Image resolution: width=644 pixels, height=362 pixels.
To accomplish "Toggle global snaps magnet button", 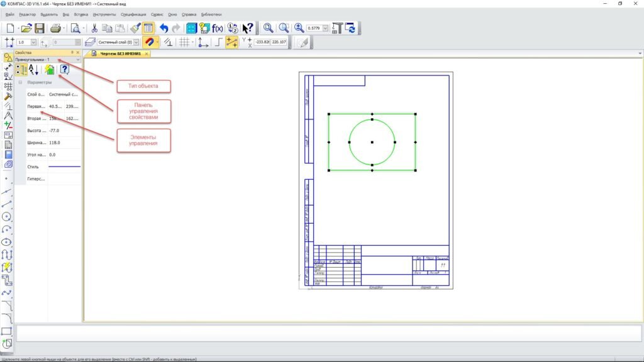I will [150, 42].
